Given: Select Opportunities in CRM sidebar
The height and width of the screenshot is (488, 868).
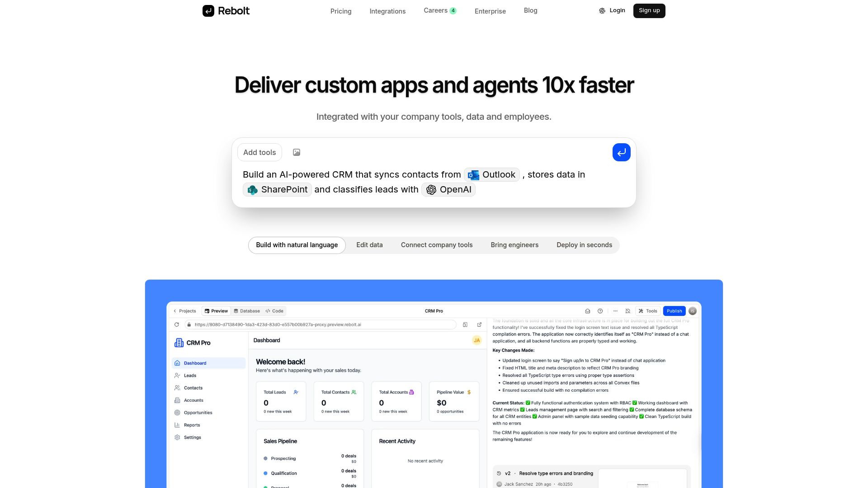Looking at the screenshot, I should (208, 413).
